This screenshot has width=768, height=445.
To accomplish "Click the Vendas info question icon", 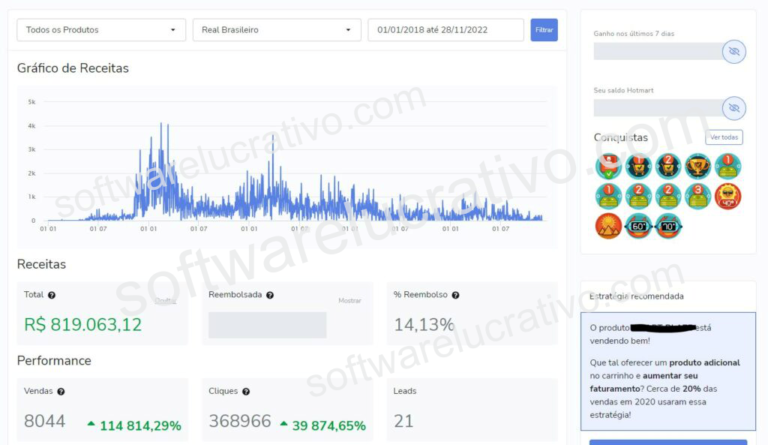I will [62, 391].
